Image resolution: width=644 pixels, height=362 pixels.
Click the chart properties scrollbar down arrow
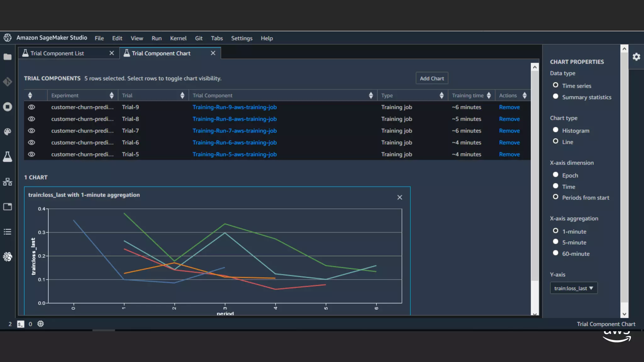(x=625, y=314)
